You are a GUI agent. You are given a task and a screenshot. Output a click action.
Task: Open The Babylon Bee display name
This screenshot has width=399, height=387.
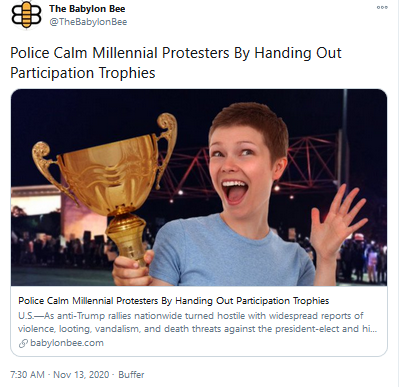pos(87,9)
